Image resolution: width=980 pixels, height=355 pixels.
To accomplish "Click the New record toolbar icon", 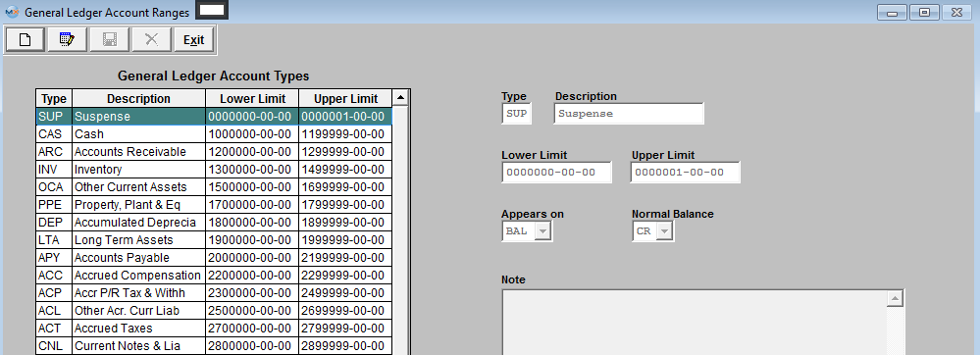I will (x=25, y=40).
